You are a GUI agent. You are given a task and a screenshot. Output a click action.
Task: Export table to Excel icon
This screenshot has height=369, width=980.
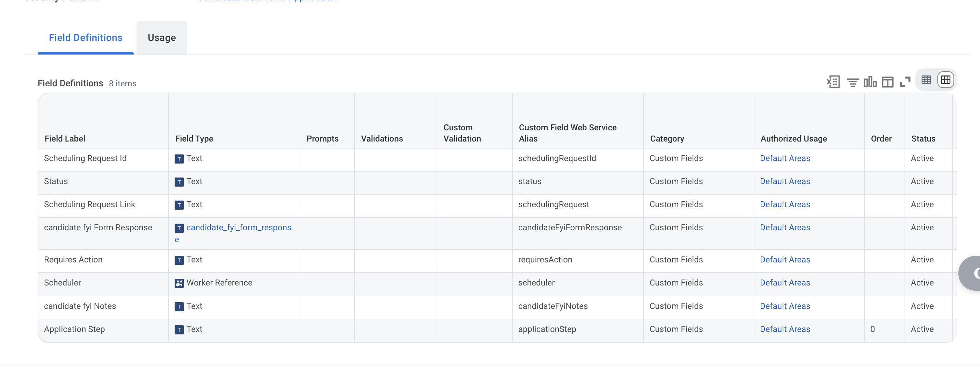tap(833, 82)
